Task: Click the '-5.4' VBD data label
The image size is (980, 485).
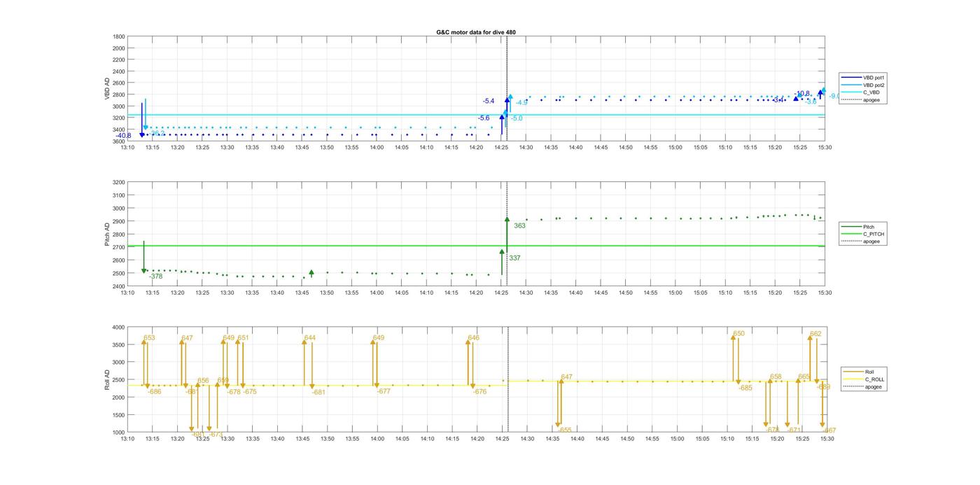Action: (x=489, y=101)
